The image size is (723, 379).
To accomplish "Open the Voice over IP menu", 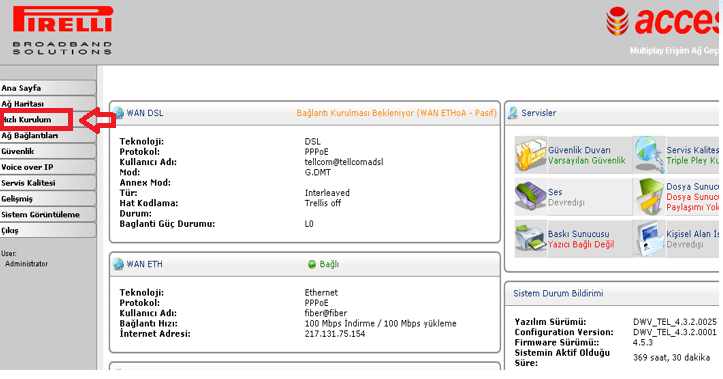I will (48, 167).
